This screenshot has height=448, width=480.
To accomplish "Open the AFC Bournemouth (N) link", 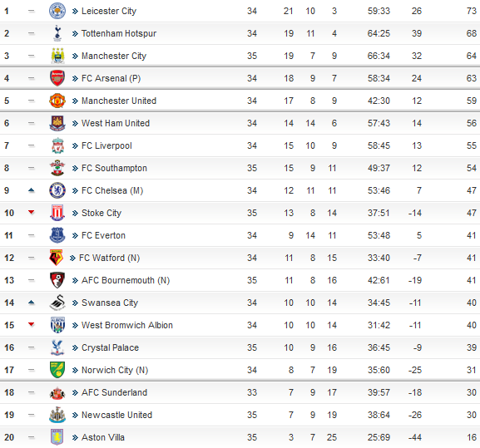I will [126, 280].
